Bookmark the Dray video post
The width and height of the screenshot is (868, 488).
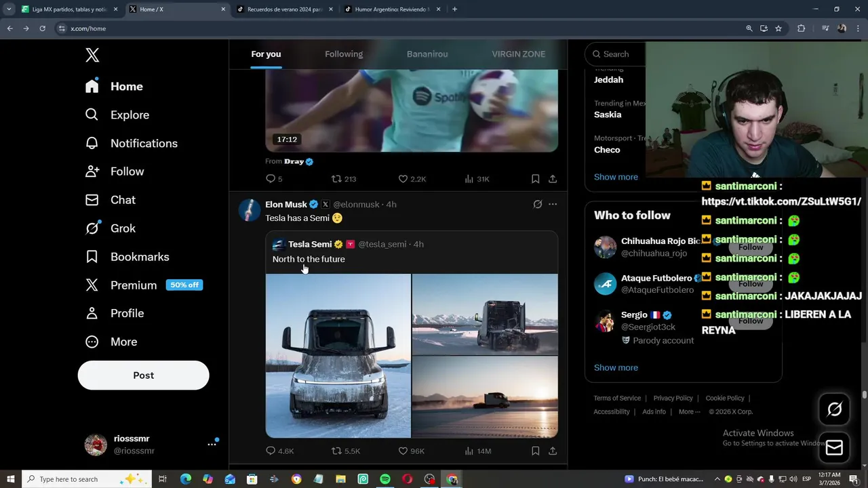tap(535, 179)
